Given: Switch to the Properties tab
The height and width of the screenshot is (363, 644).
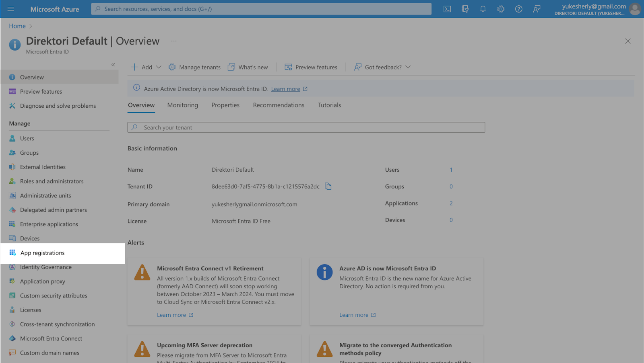Looking at the screenshot, I should click(x=225, y=105).
